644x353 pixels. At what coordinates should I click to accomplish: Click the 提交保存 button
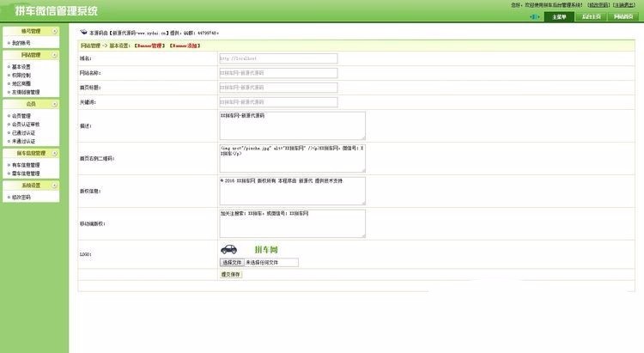(x=231, y=274)
